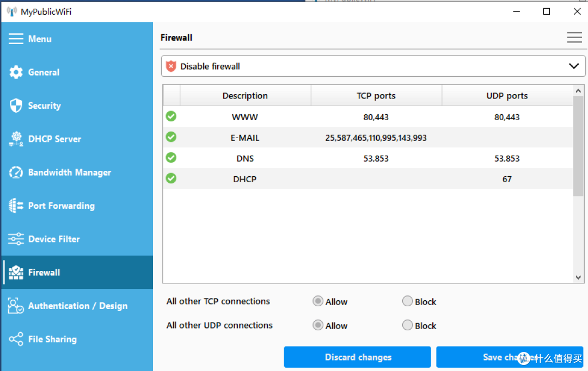Switch to DHCP Server section
Viewport: 588px width, 371px height.
tap(77, 139)
